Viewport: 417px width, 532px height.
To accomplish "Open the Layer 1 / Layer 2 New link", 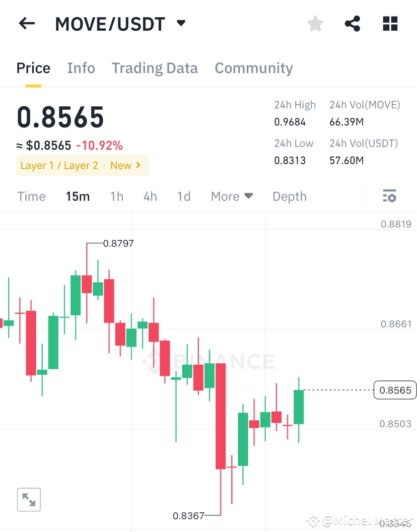I will tap(82, 165).
